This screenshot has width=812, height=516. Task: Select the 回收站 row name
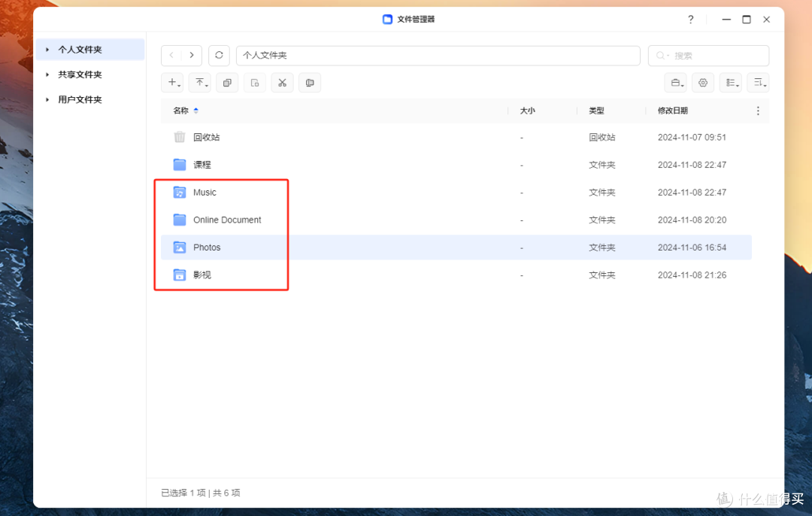pos(206,138)
